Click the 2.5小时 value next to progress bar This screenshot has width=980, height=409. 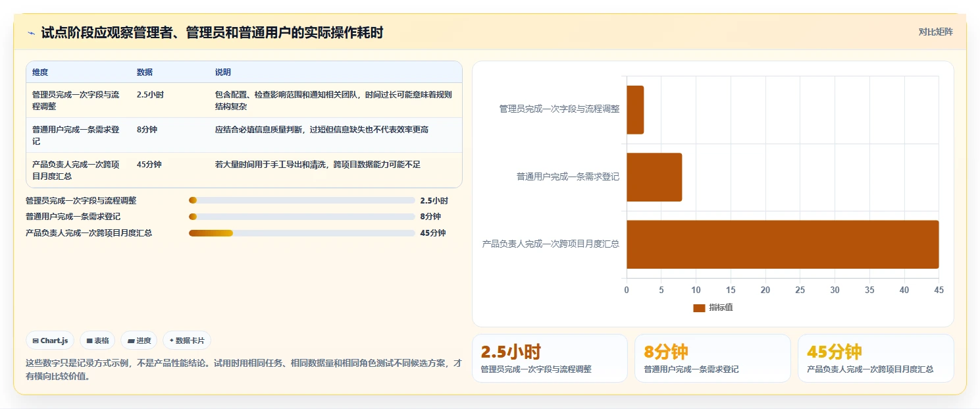pos(434,201)
